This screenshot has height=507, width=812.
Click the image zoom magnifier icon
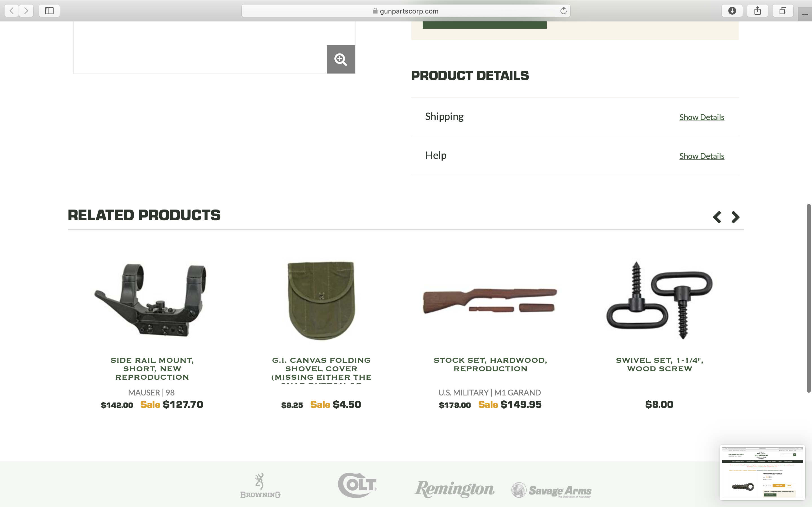(341, 59)
